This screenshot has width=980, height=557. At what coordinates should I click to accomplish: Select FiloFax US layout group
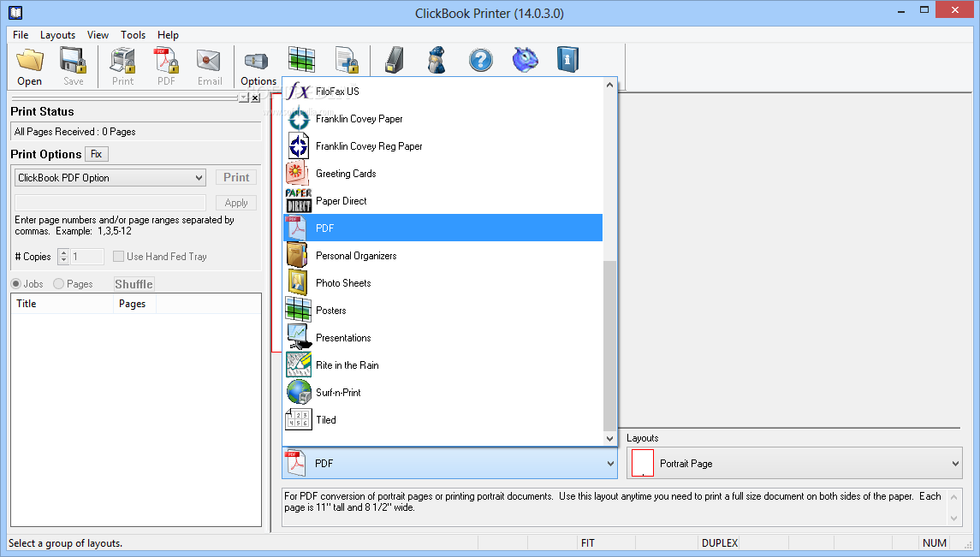[x=442, y=92]
